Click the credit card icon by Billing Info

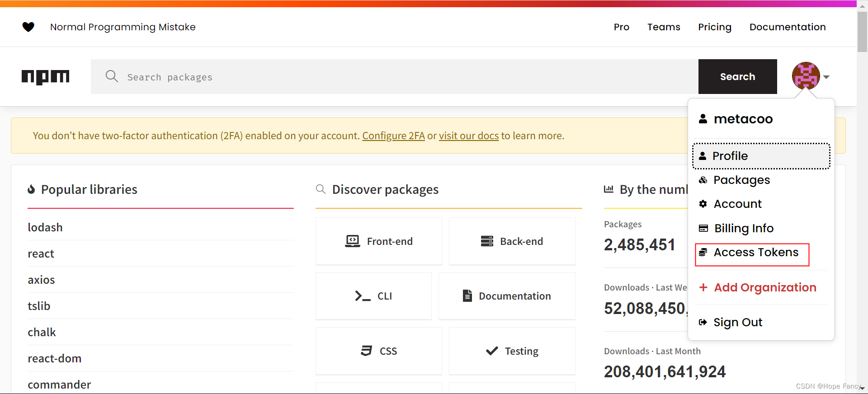(703, 228)
